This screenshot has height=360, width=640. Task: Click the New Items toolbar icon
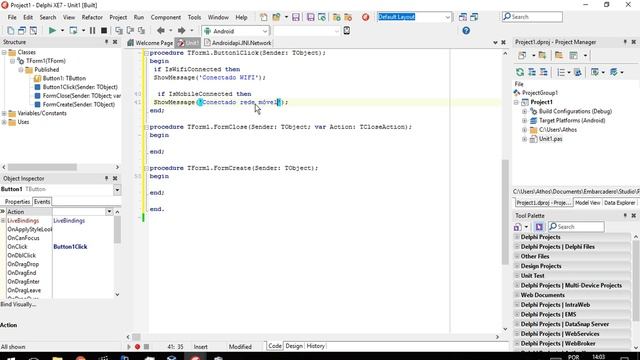click(264, 17)
